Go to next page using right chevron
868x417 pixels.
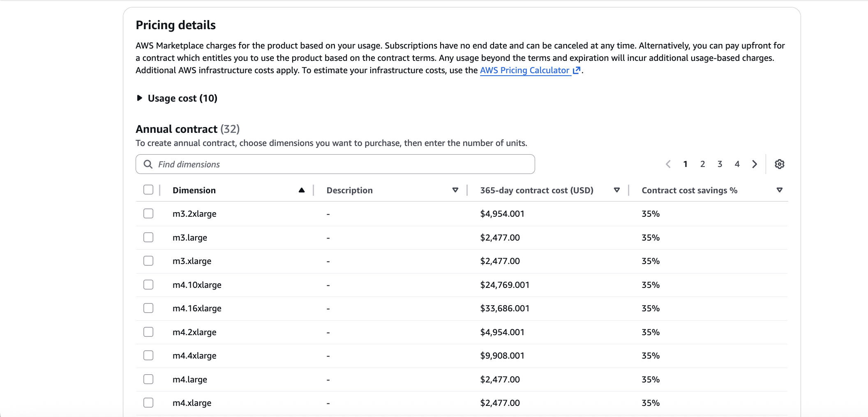[x=755, y=164]
